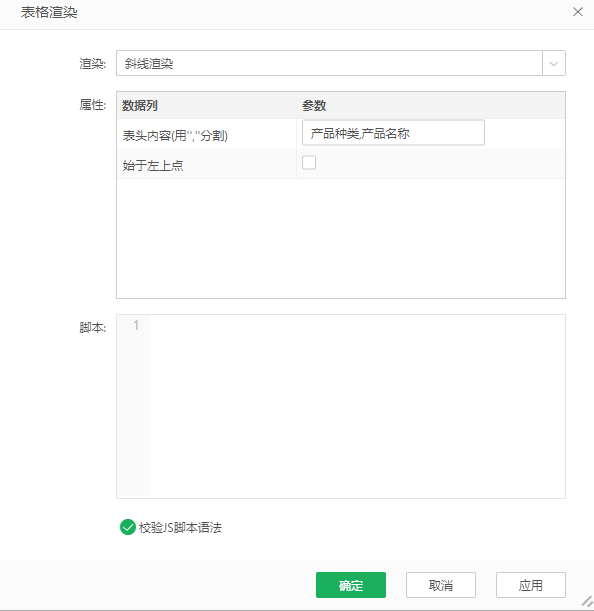Click the resize grip icon in the dialog corner
Image resolution: width=594 pixels, height=611 pixels.
point(587,601)
